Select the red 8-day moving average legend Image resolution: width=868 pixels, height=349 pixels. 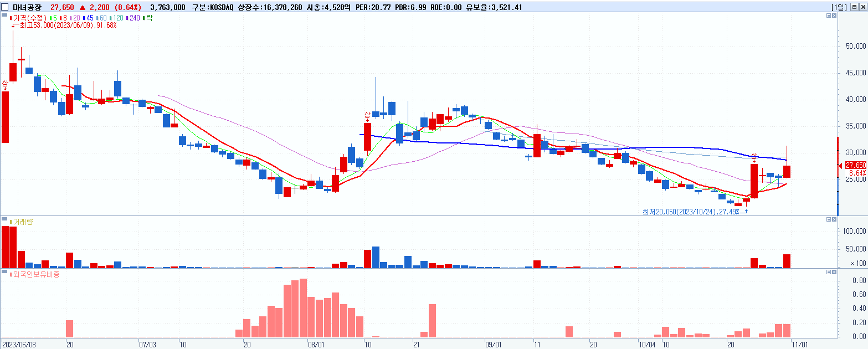coord(63,18)
